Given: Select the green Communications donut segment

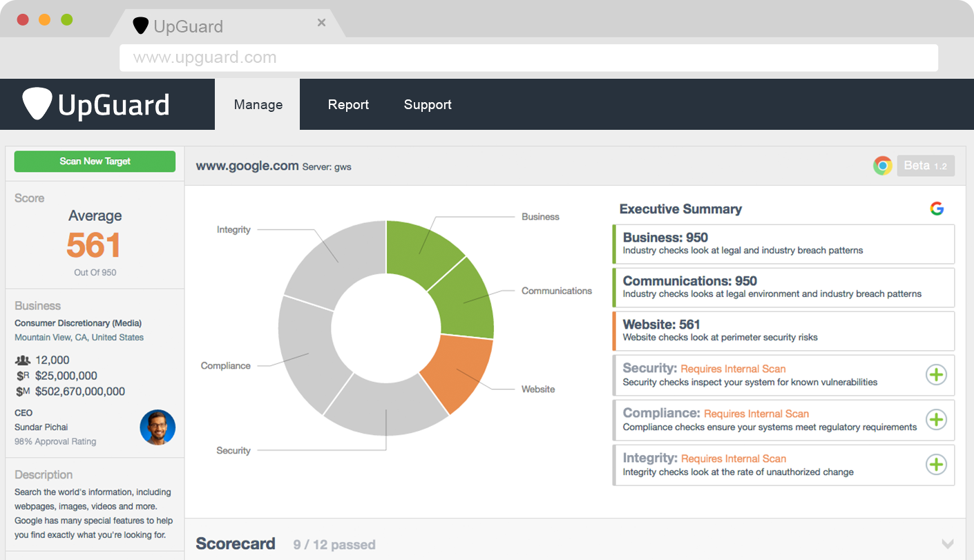Looking at the screenshot, I should [465, 300].
